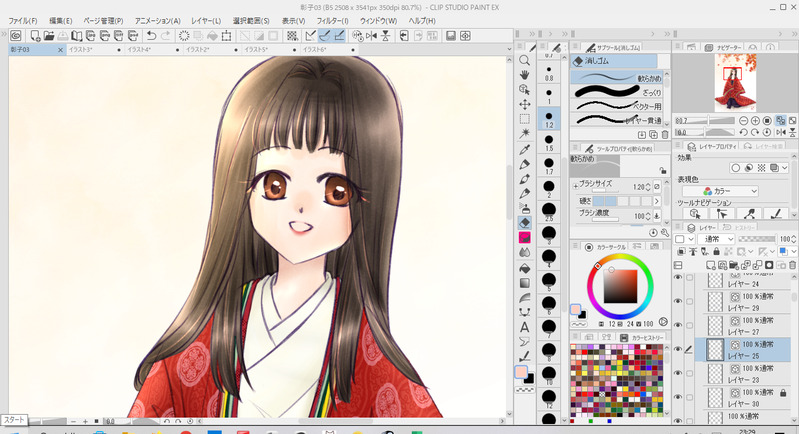
Task: Open the layer effect options dropdown arrow
Action: (784, 168)
